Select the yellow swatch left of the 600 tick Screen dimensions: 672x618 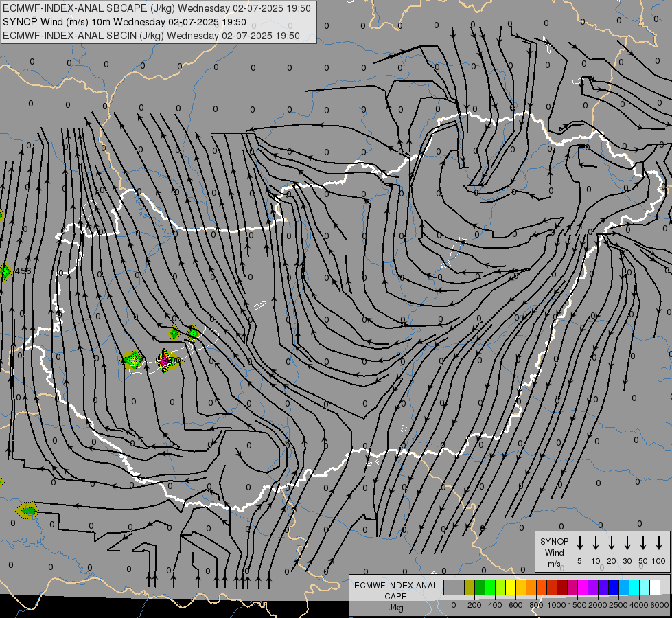[x=511, y=587]
